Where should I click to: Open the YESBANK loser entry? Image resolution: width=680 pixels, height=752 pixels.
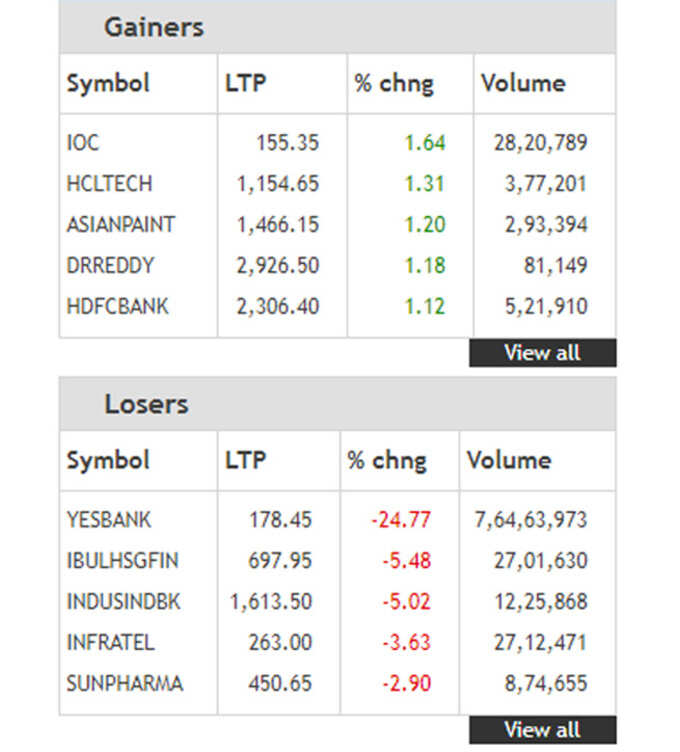[109, 520]
